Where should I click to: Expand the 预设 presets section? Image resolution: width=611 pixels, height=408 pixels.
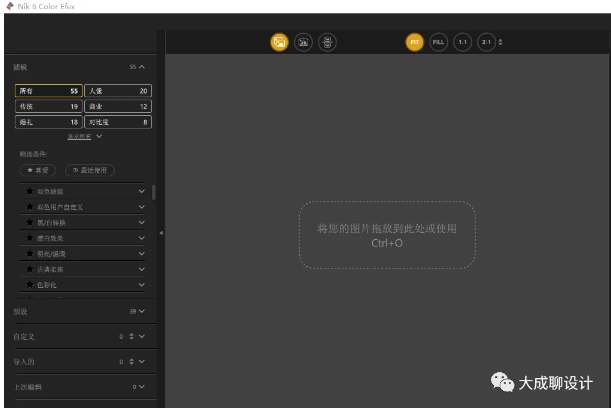pos(141,311)
